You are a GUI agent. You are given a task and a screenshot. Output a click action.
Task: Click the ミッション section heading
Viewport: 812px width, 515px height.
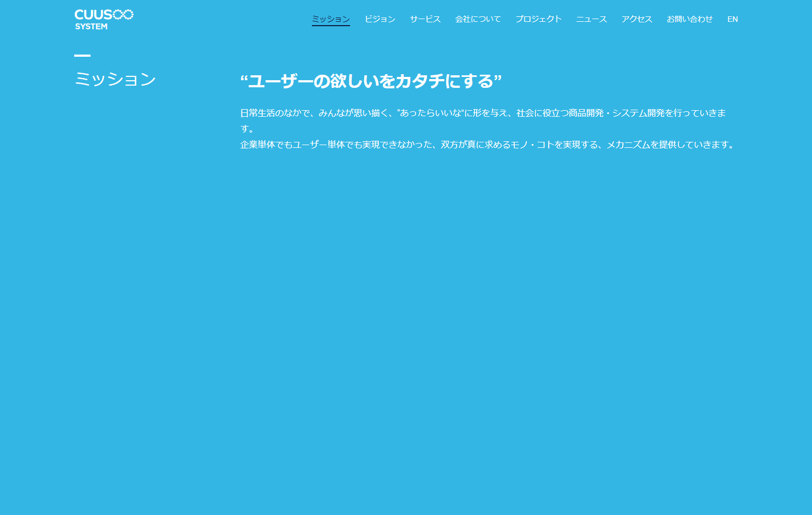click(115, 79)
